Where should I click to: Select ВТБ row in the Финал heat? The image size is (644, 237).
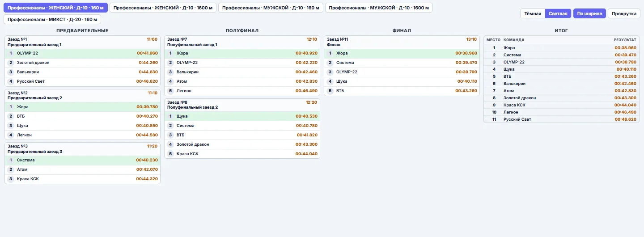(402, 91)
